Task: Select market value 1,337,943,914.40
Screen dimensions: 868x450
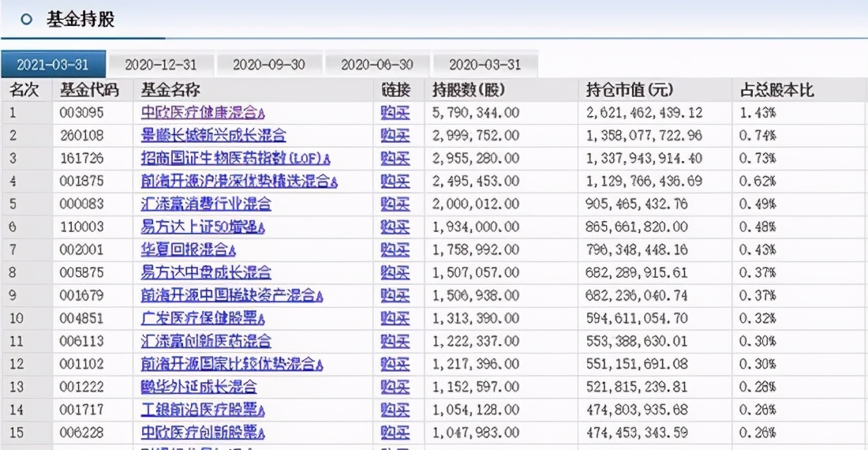Action: coord(645,159)
